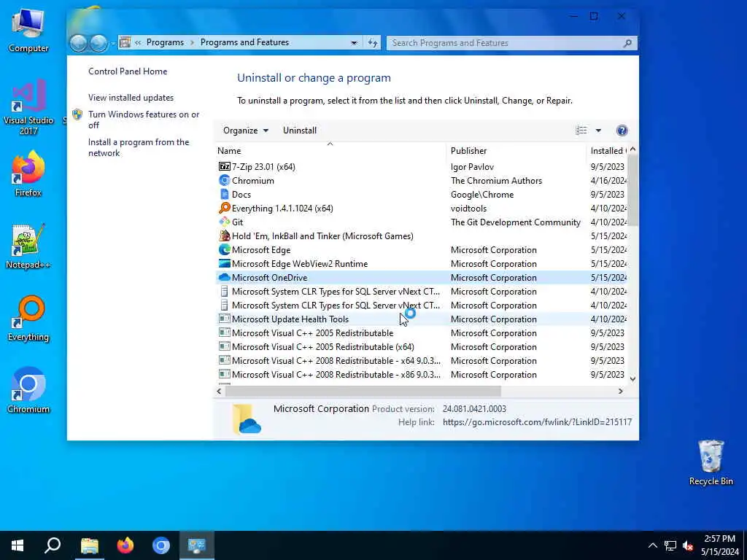Open the OneDrive help link URL
Screen dimensions: 747x560
pos(538,422)
